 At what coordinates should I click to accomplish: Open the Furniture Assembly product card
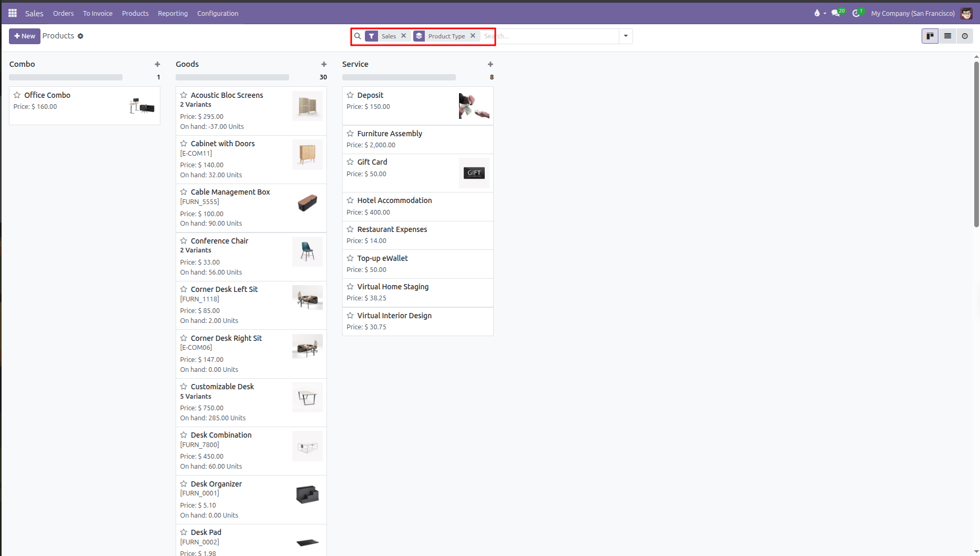418,139
